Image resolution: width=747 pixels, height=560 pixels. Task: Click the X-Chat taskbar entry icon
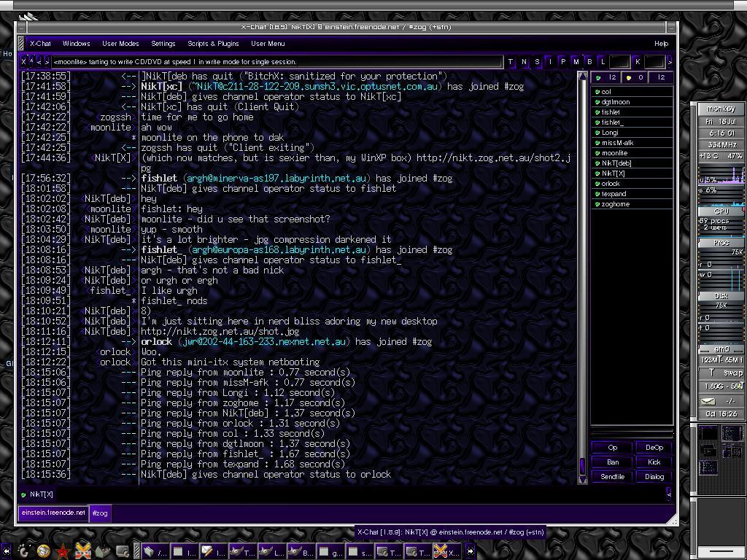(441, 551)
